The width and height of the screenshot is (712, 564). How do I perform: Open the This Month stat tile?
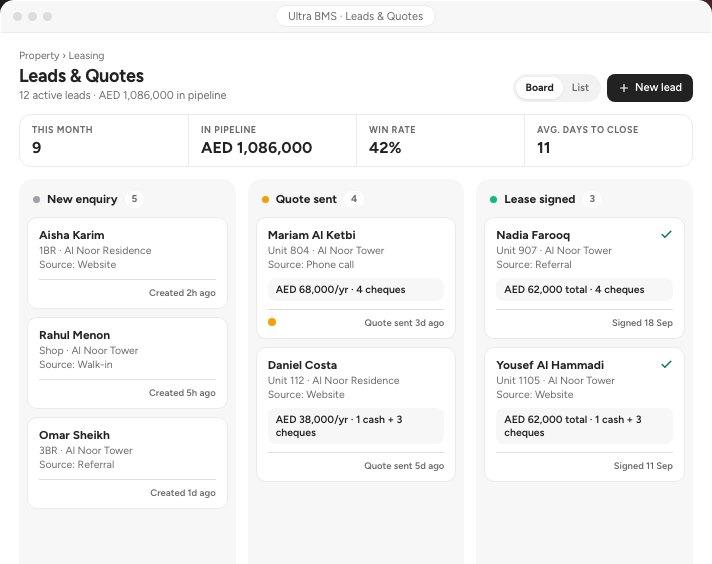(x=104, y=140)
